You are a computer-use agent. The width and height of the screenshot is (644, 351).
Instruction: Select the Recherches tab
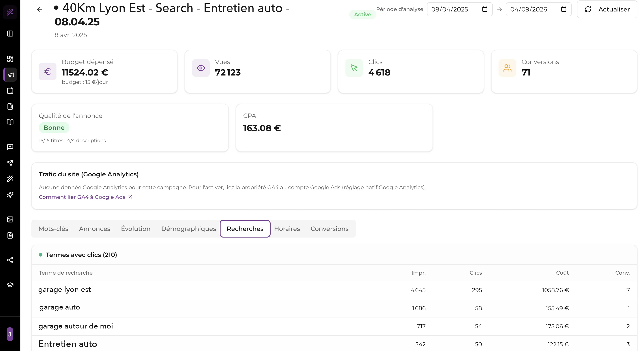(245, 229)
